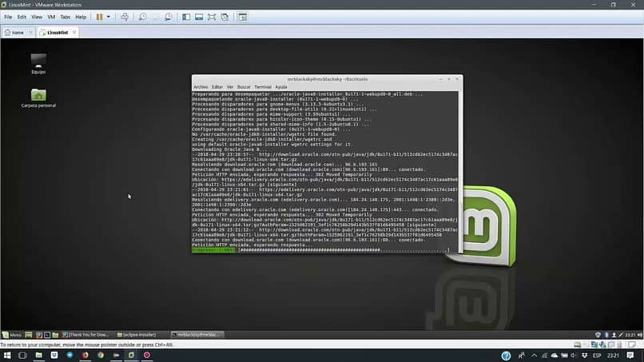Click the terminal window scrollbar
Viewport: 644px width, 362px height.
point(460,172)
